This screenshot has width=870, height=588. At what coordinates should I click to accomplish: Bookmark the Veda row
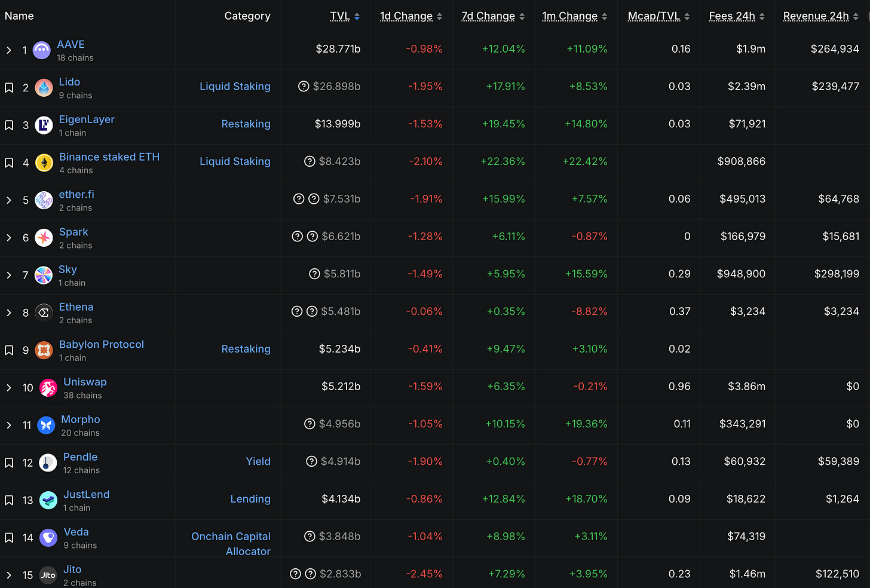[9, 538]
